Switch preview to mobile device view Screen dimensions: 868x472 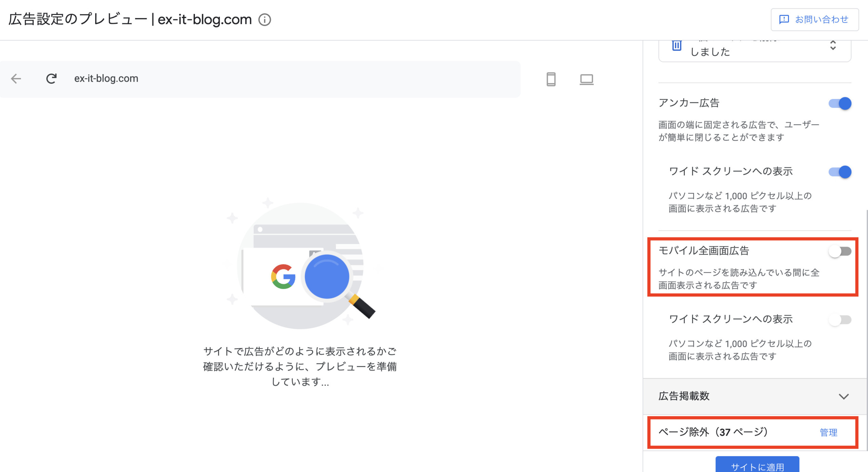point(551,79)
